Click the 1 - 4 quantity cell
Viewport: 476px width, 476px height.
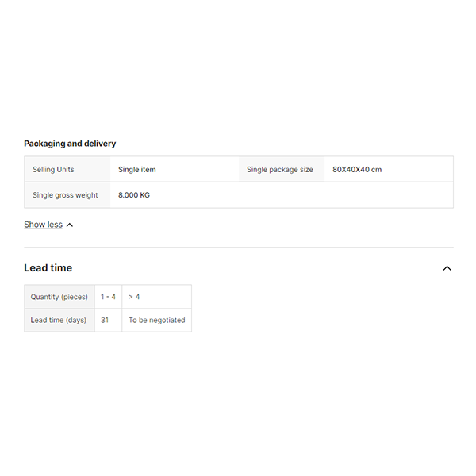pos(108,297)
